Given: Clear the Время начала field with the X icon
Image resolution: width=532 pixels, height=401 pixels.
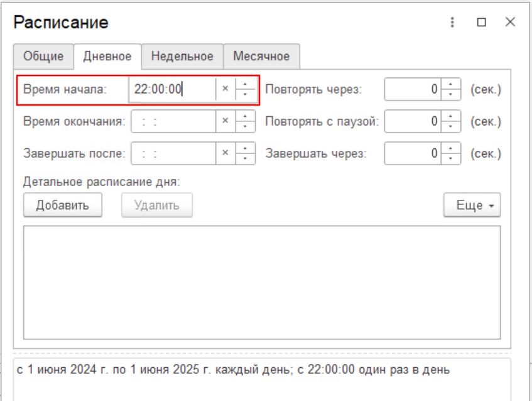Looking at the screenshot, I should click(x=225, y=89).
